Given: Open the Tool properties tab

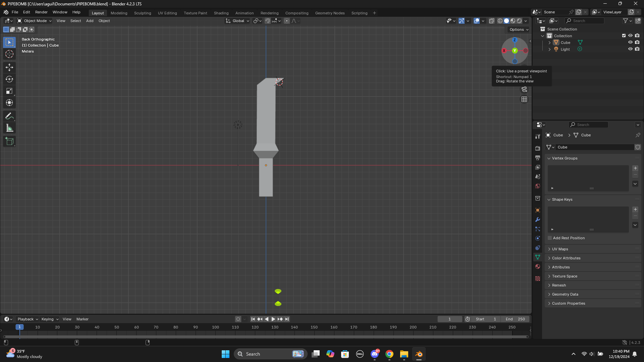Looking at the screenshot, I should click(538, 136).
